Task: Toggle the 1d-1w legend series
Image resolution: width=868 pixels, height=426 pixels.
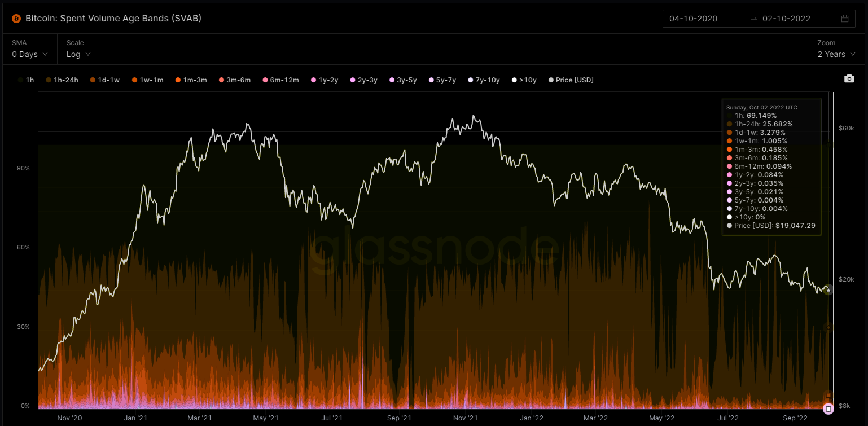Action: [104, 80]
